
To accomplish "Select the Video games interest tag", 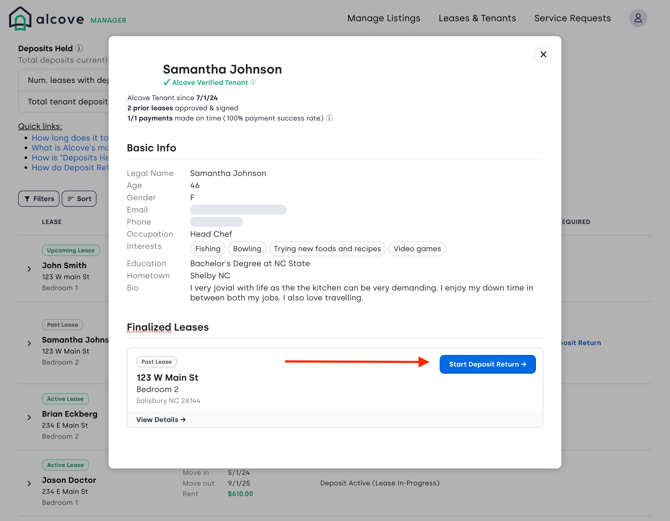I will 417,249.
